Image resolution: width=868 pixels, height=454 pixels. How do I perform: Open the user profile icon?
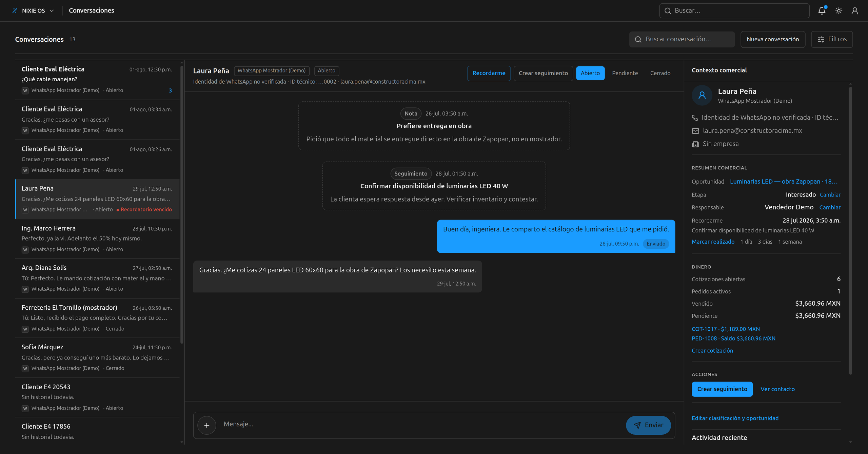855,11
